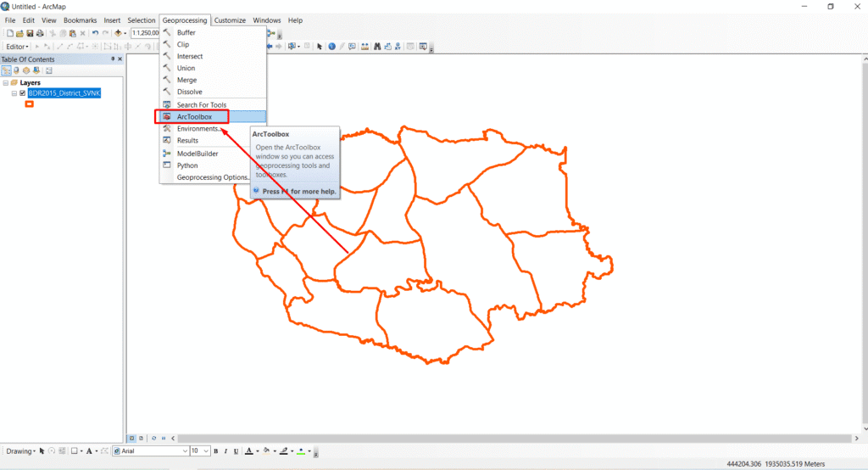868x470 pixels.
Task: Save the map with the Save icon
Action: coord(30,33)
